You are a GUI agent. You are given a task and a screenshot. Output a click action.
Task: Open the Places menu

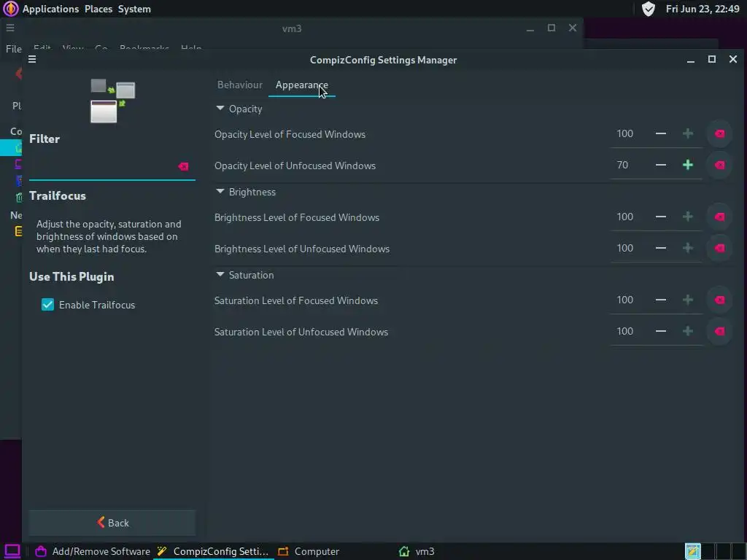point(98,9)
